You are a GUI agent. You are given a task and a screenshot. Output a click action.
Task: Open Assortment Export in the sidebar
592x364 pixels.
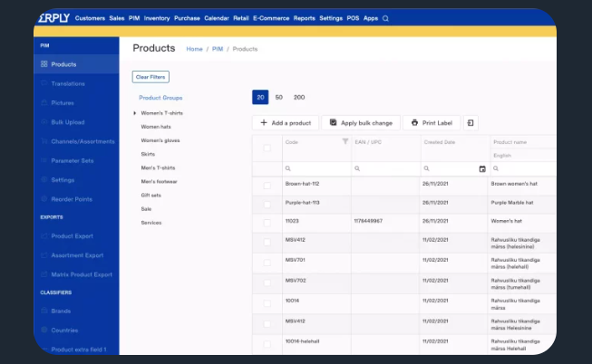pyautogui.click(x=76, y=255)
